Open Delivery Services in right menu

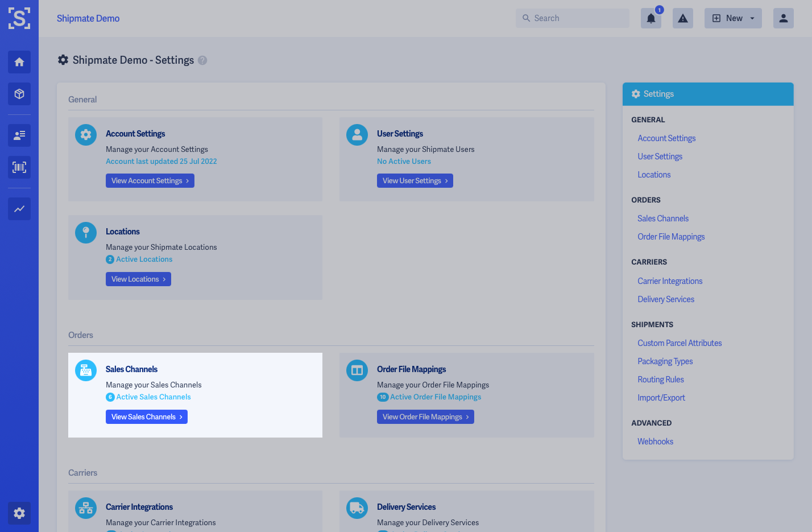point(666,299)
